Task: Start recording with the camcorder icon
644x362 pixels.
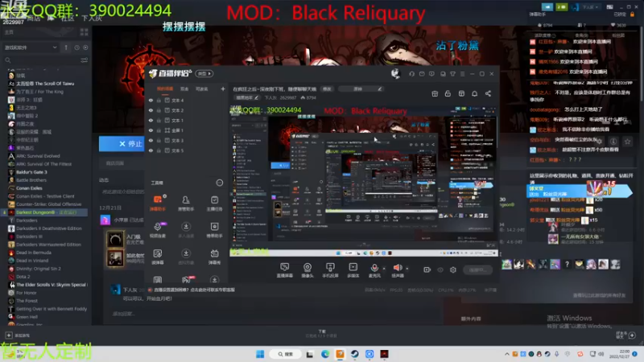Action: coord(427,269)
